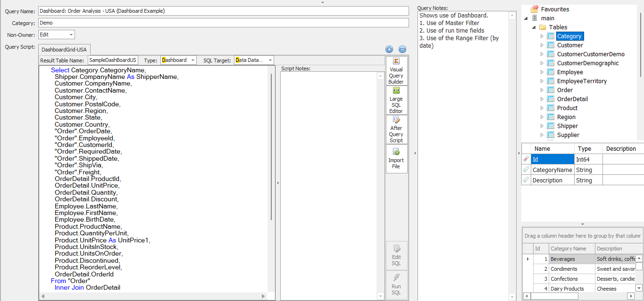644x301 pixels.
Task: Open the After Query Script editor
Action: pos(396,129)
